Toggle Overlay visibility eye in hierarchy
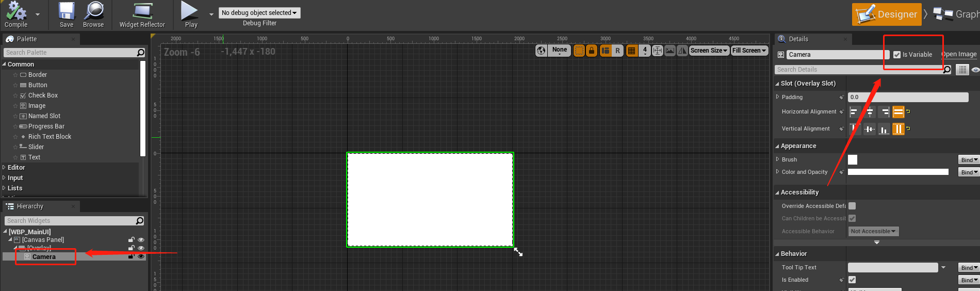 click(x=141, y=248)
